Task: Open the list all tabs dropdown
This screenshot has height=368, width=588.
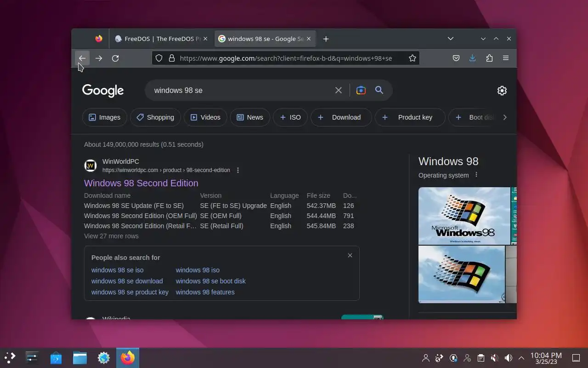Action: click(x=451, y=39)
